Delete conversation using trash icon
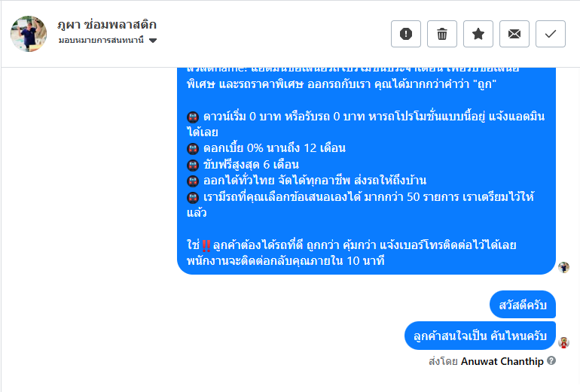580x392 pixels. [442, 34]
